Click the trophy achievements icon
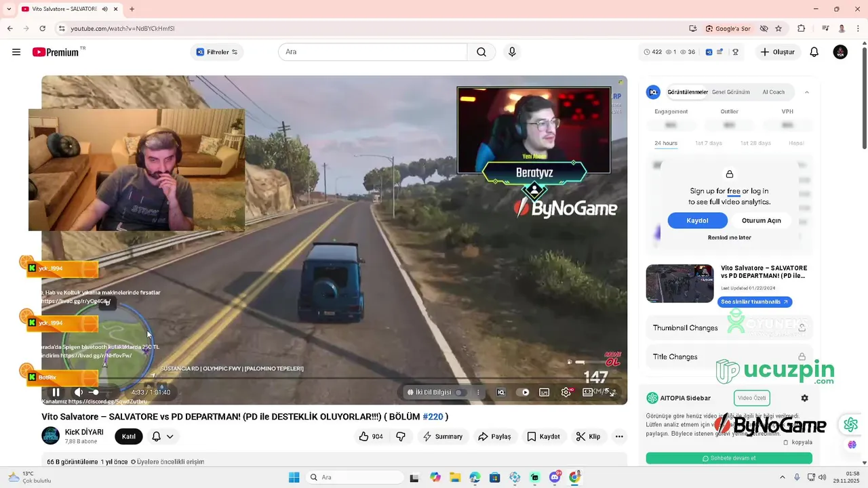Image resolution: width=868 pixels, height=488 pixels. coord(735,52)
